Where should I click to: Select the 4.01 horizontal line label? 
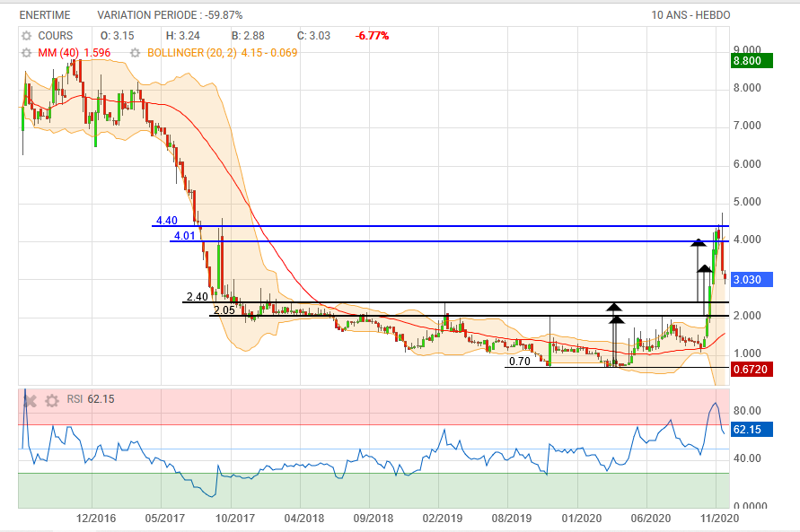(x=184, y=236)
